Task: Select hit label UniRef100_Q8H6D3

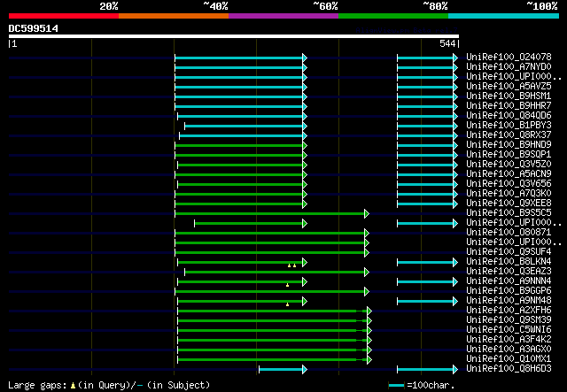Action: tap(509, 368)
